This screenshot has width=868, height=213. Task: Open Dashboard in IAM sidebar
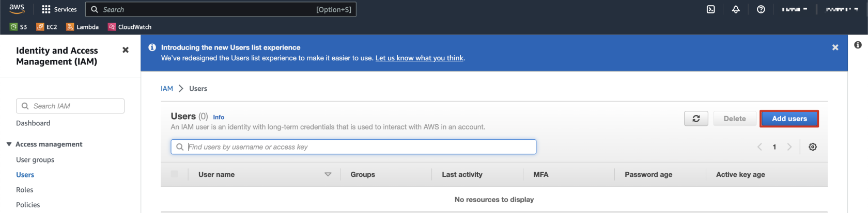33,123
